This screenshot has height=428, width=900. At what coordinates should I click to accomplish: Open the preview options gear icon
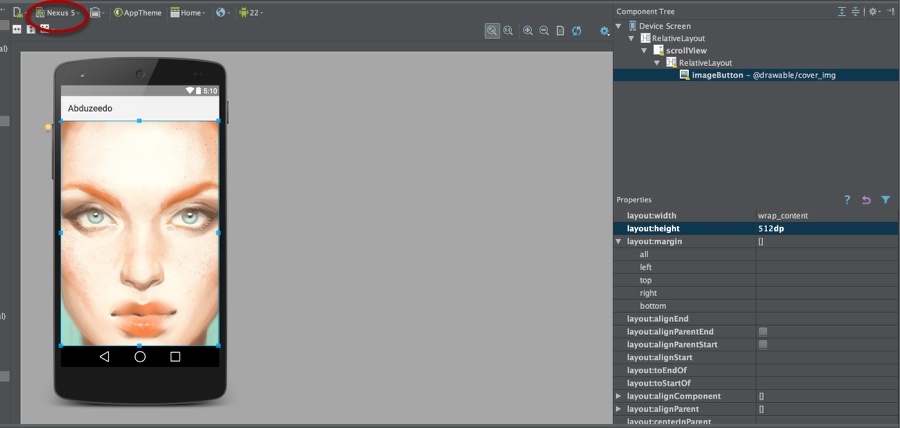[x=604, y=31]
